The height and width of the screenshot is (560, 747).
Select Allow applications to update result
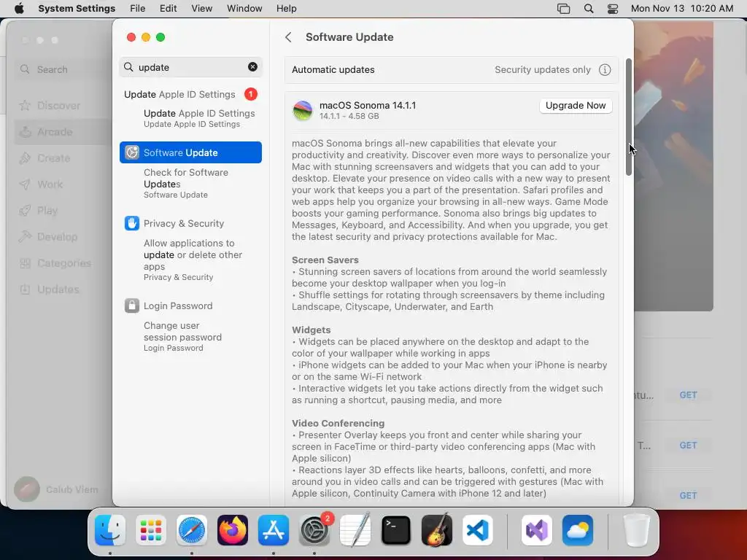[x=193, y=260]
